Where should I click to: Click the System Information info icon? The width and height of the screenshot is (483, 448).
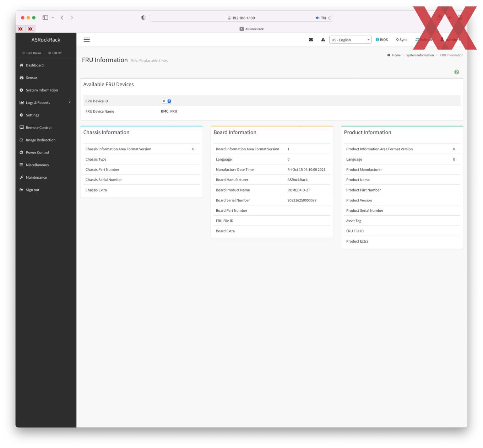pos(21,90)
